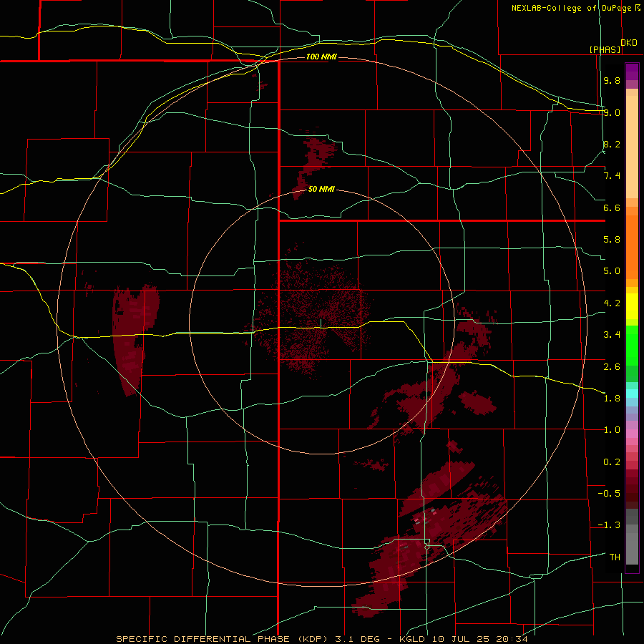
Task: Click the 8.2 color scale value
Action: point(612,144)
